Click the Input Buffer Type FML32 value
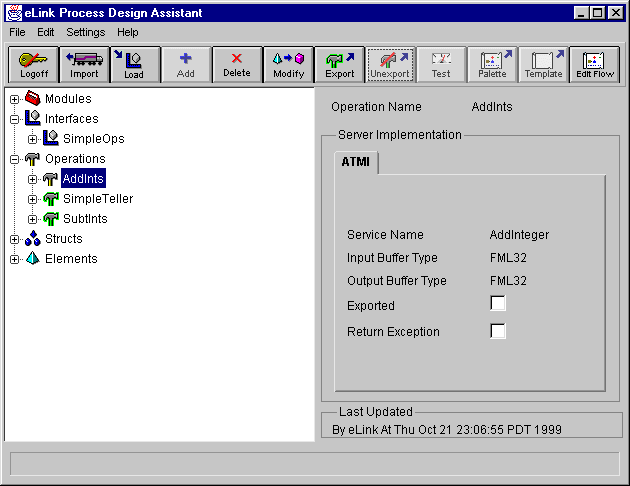Image resolution: width=630 pixels, height=486 pixels. pyautogui.click(x=508, y=257)
